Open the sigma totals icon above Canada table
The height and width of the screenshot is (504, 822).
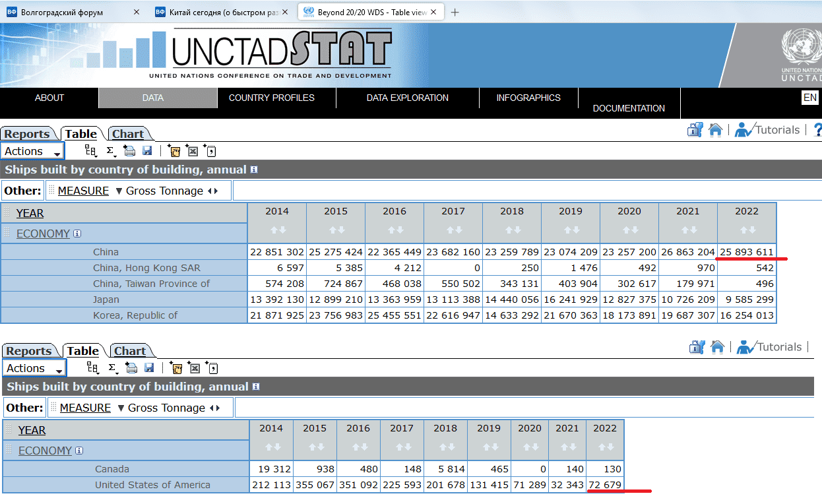click(113, 368)
